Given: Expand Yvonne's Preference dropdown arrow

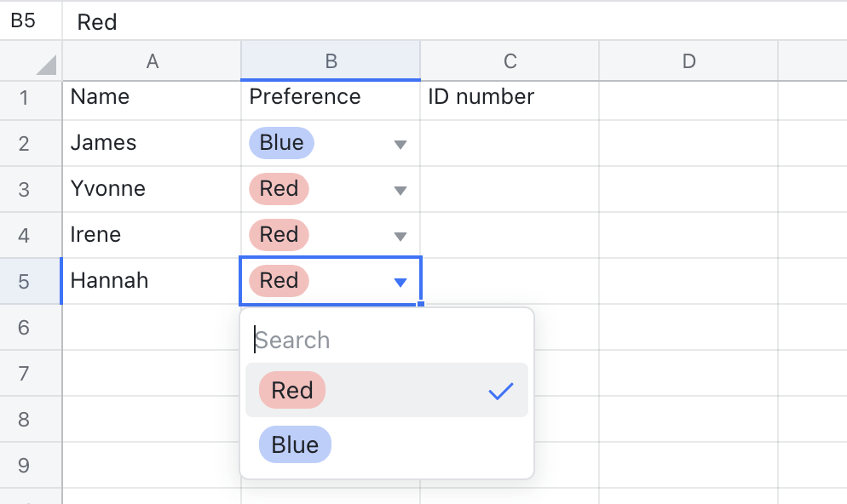Looking at the screenshot, I should [400, 191].
